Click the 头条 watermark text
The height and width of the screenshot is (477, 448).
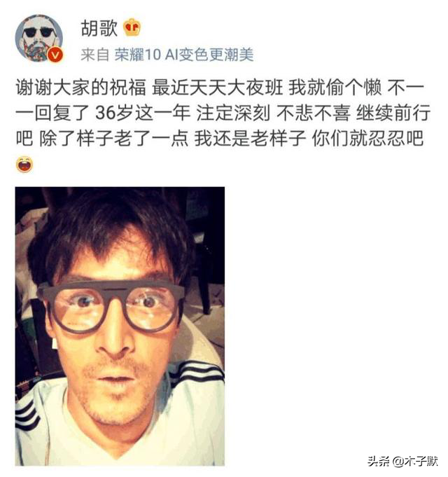pos(378,461)
